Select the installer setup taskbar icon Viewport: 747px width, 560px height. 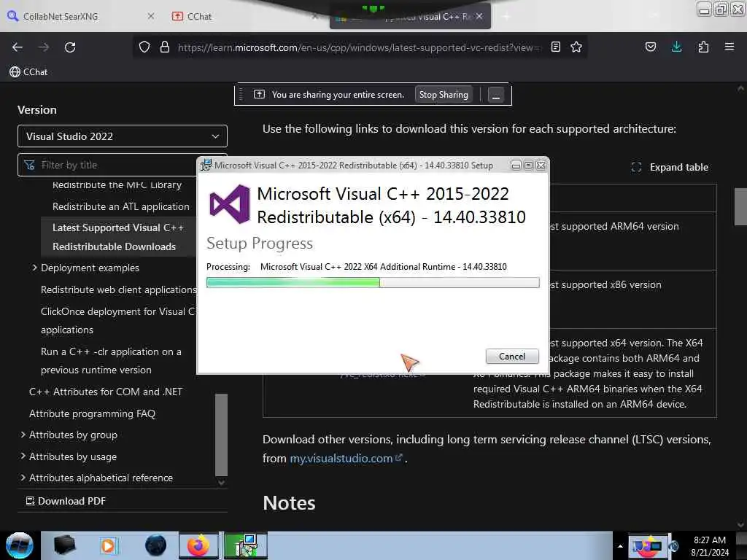(245, 545)
